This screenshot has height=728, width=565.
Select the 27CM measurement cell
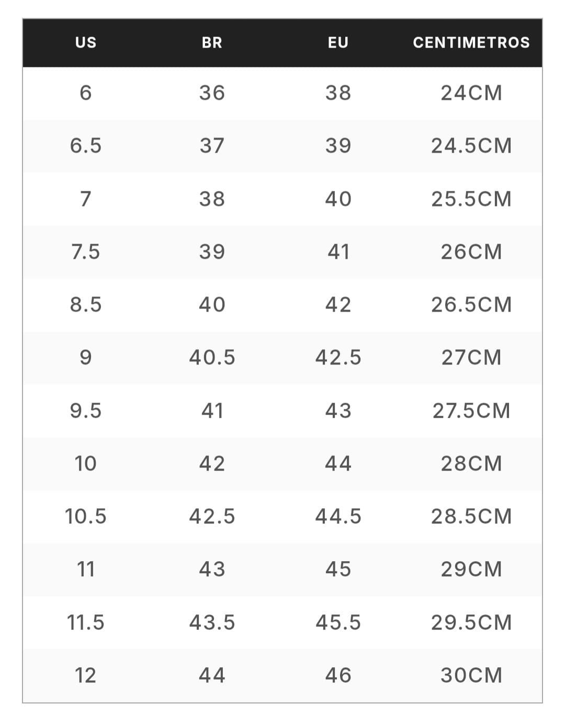coord(471,357)
